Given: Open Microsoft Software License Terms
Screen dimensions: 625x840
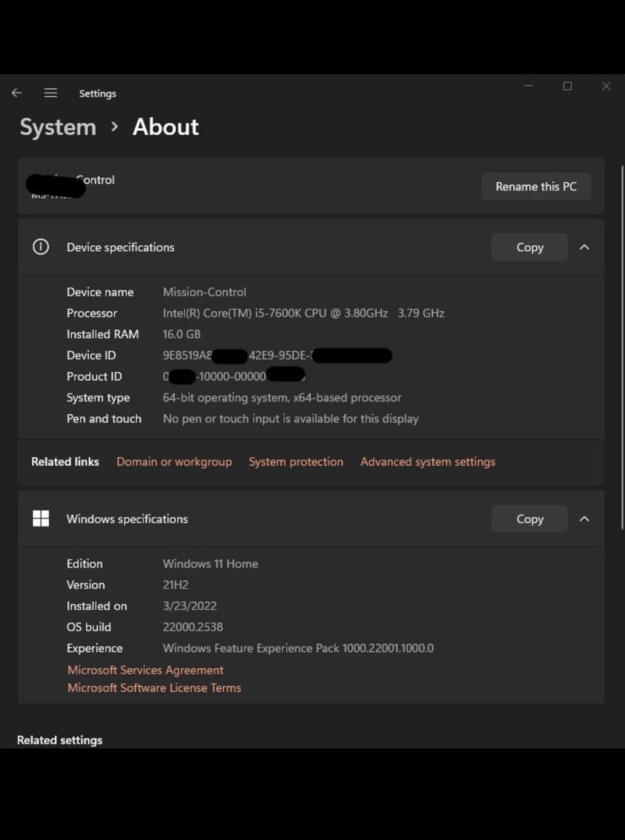Looking at the screenshot, I should click(154, 688).
